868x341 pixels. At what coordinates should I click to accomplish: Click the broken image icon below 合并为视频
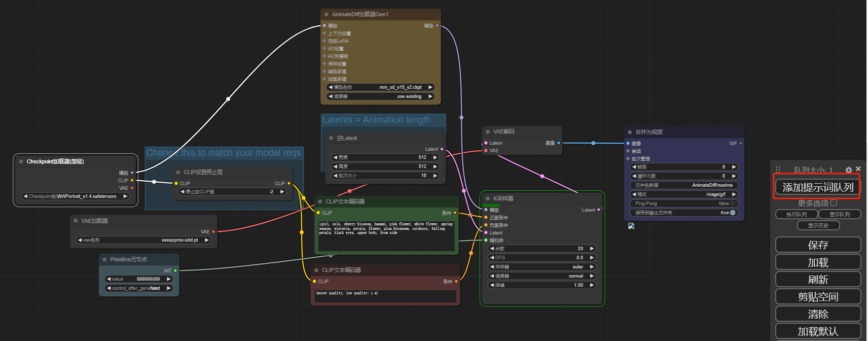(x=631, y=226)
